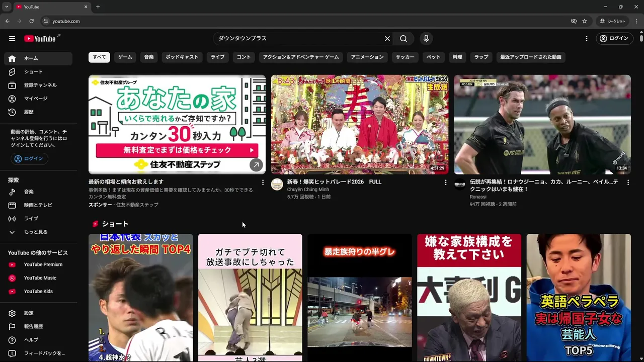This screenshot has height=362, width=644.
Task: Select the ペット filter chip
Action: pyautogui.click(x=434, y=57)
